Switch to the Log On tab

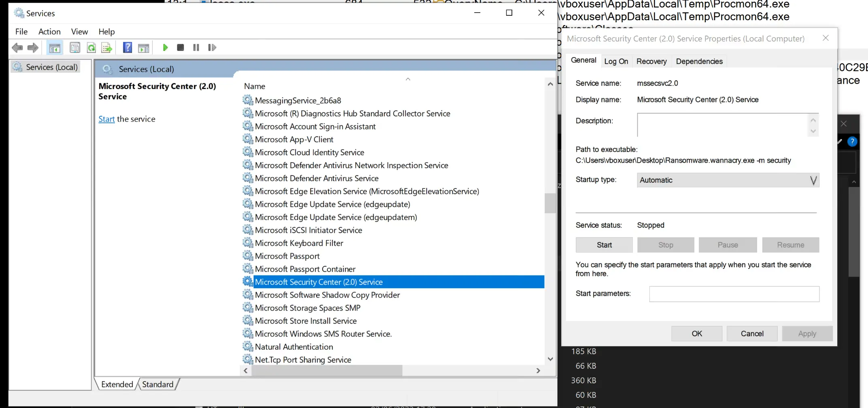click(616, 61)
